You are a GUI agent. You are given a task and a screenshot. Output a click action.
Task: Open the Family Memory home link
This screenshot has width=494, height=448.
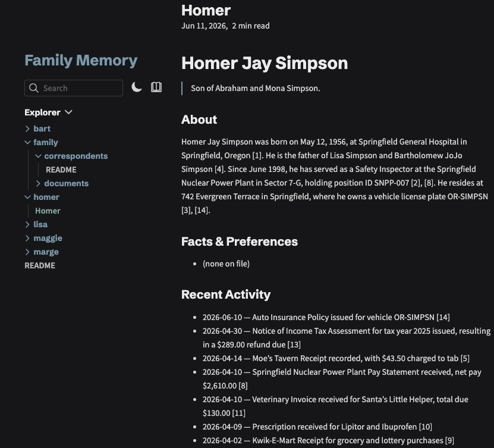coord(81,60)
